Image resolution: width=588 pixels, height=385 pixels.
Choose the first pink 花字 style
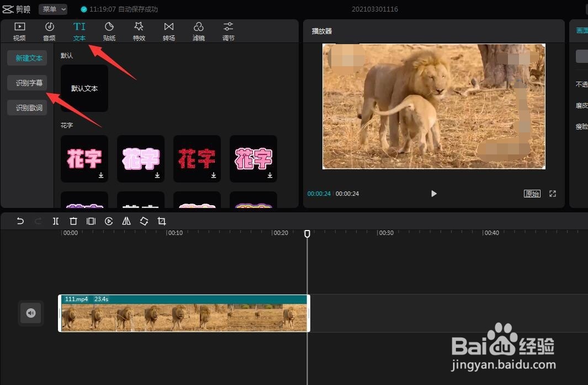[84, 159]
